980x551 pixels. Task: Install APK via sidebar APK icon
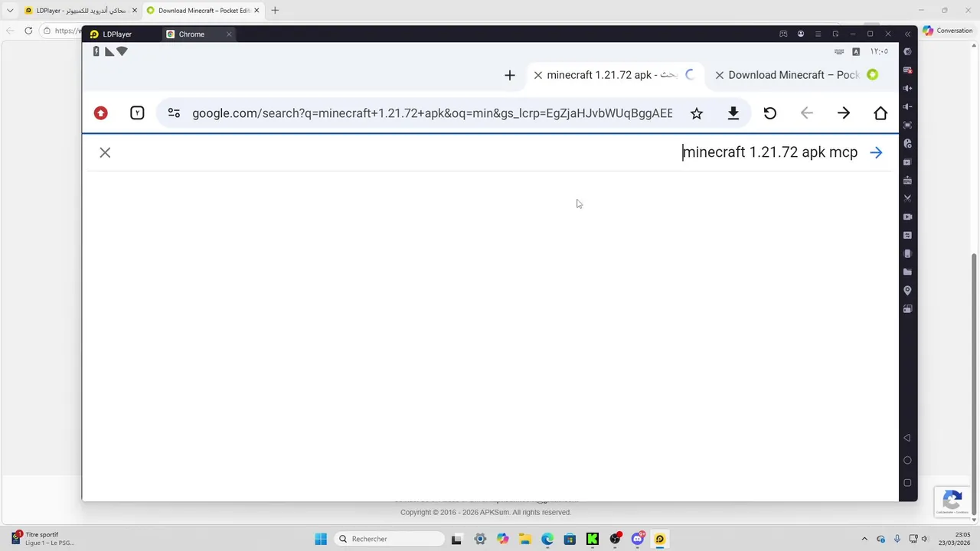coord(907,180)
